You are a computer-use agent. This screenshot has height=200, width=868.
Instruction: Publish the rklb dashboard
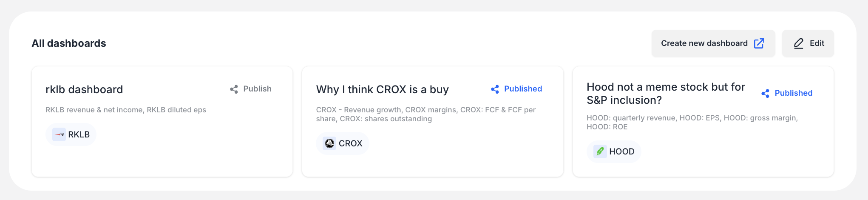click(251, 89)
